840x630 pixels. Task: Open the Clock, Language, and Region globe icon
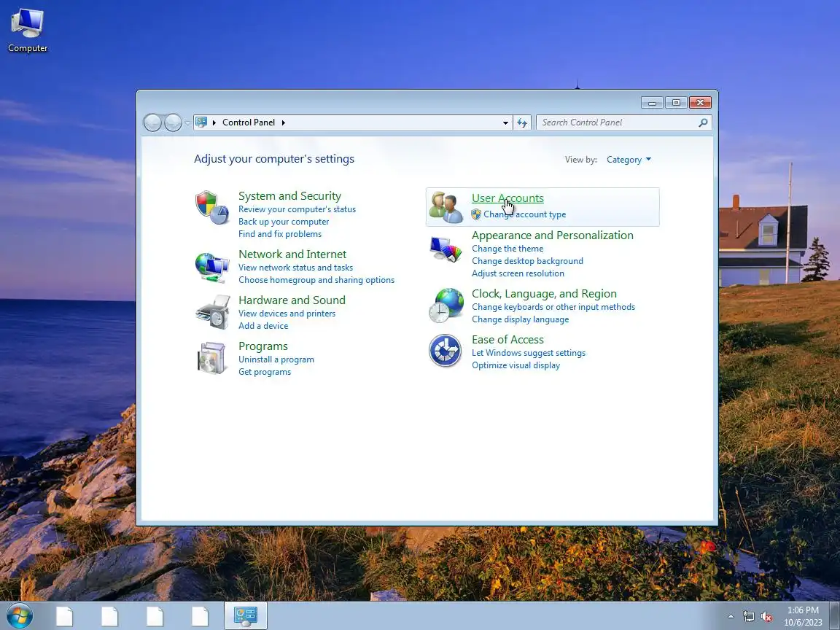[446, 306]
